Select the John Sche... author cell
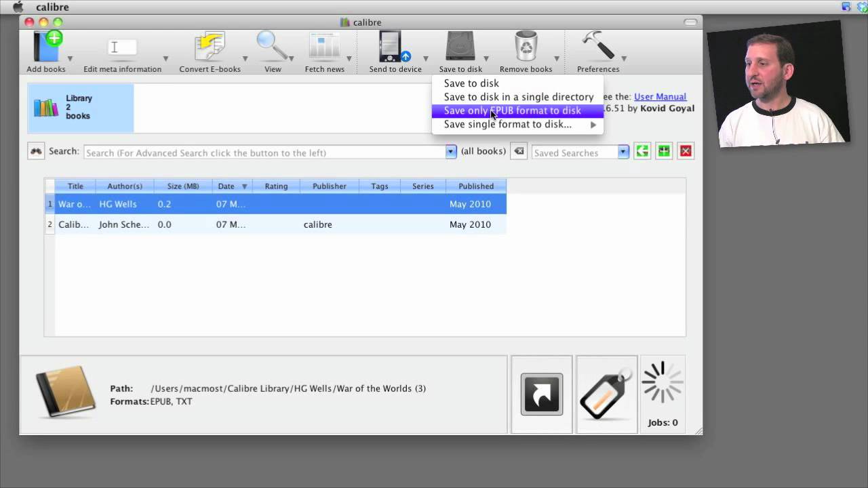The height and width of the screenshot is (488, 868). tap(125, 224)
